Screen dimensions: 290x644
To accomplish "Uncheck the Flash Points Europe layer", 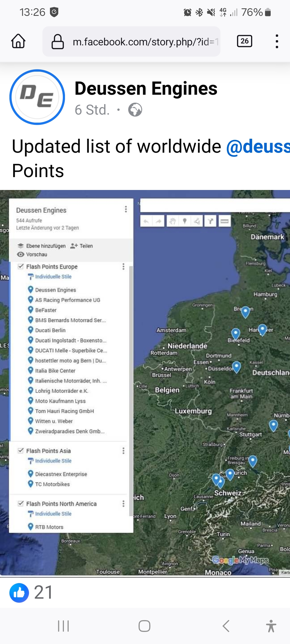I will coord(21,266).
